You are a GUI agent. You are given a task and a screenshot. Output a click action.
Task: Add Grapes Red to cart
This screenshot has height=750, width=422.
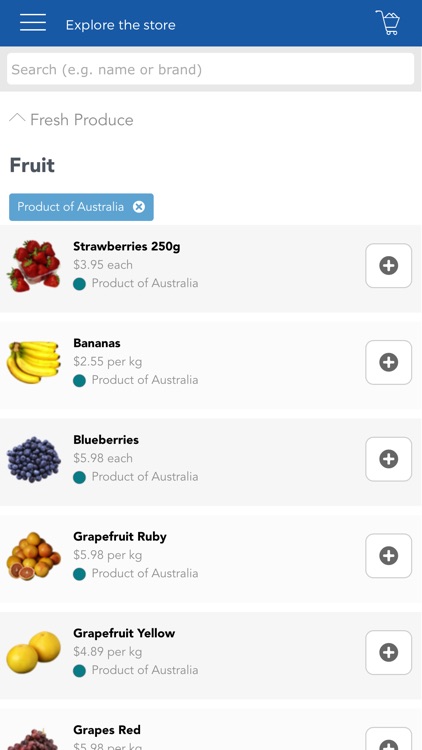pos(389,739)
